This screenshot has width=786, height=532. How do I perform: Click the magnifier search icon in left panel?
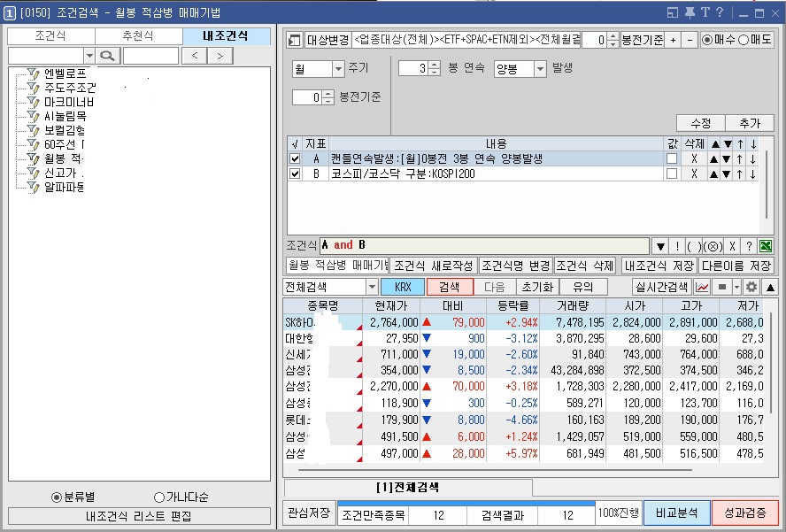[108, 56]
